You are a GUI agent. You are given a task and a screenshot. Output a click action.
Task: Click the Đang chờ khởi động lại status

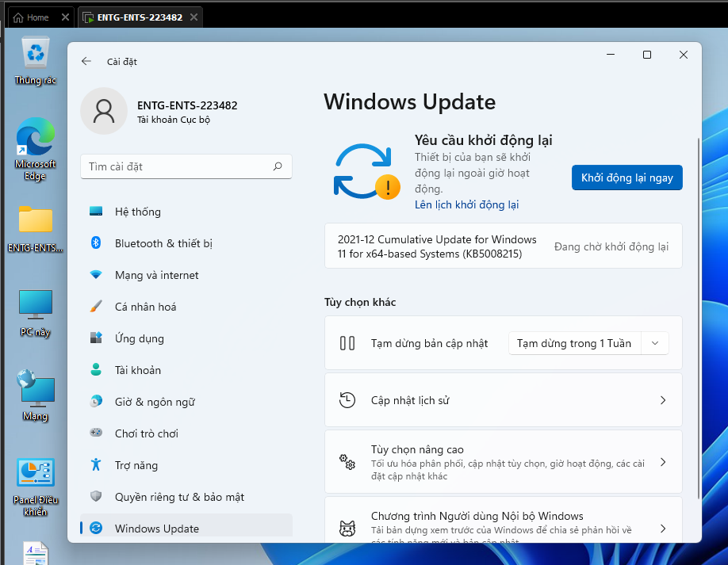pyautogui.click(x=611, y=246)
